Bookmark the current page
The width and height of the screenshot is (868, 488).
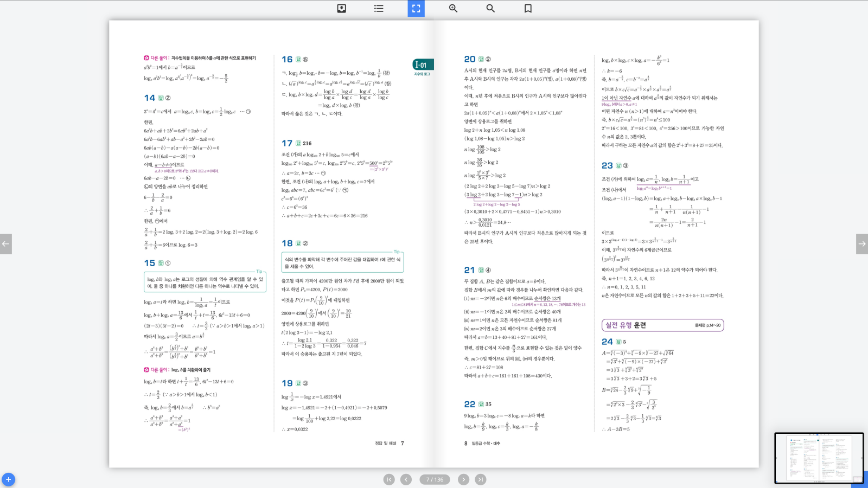coord(528,8)
